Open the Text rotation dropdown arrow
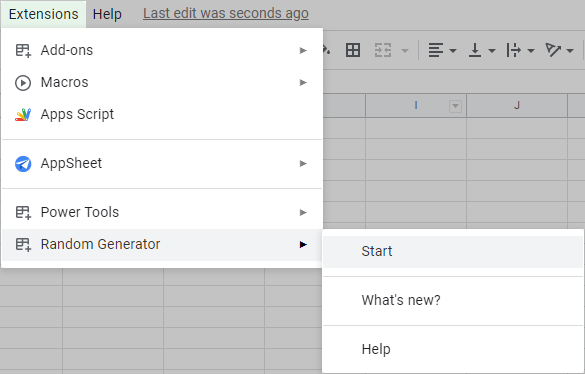The image size is (585, 374). (x=570, y=50)
